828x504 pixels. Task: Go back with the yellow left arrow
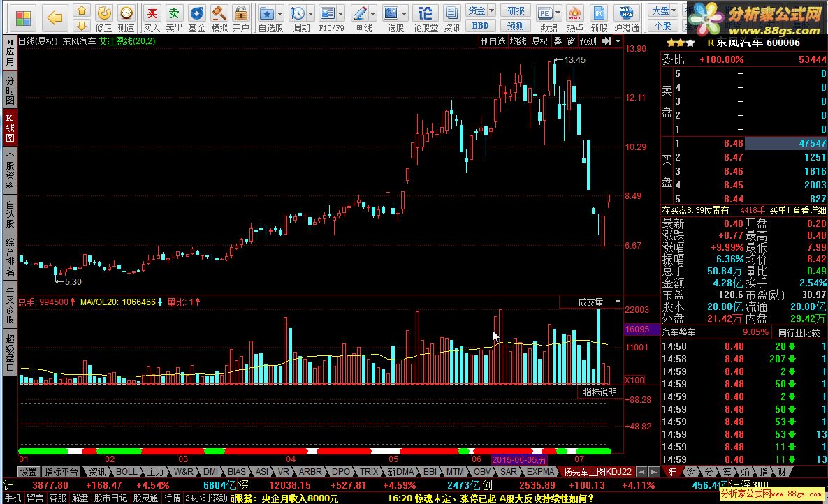click(x=55, y=18)
